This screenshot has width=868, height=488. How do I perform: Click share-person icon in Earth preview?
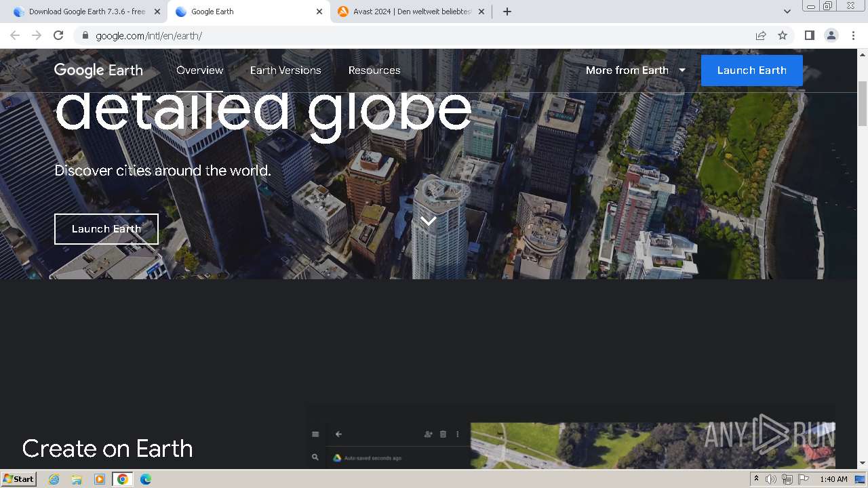pos(428,434)
